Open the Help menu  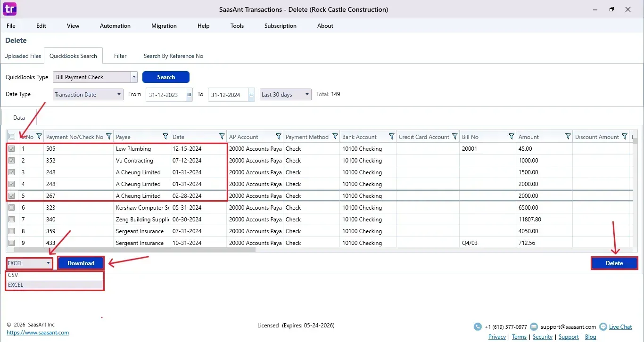point(204,26)
